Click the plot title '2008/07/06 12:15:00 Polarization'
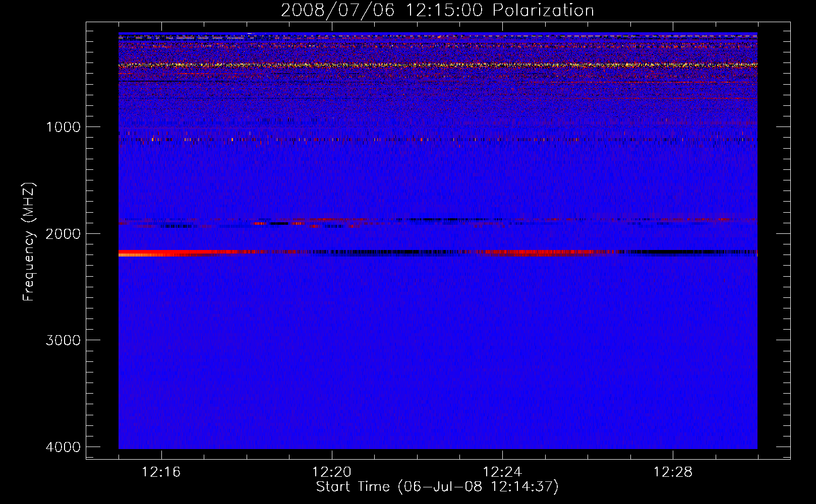 coord(437,10)
